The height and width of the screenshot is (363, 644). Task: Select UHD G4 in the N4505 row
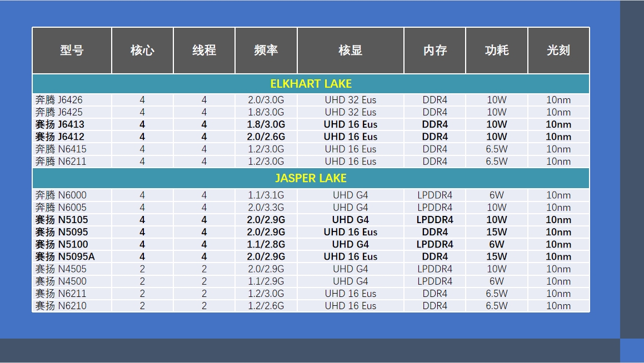coord(351,269)
